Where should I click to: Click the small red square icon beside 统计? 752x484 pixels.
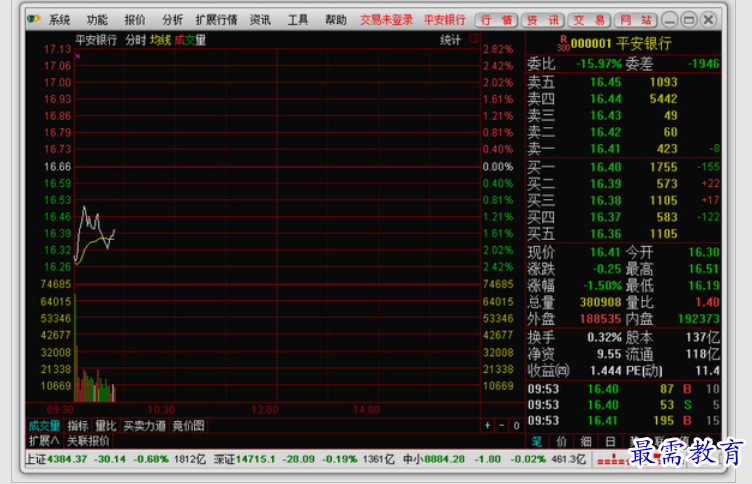[474, 38]
